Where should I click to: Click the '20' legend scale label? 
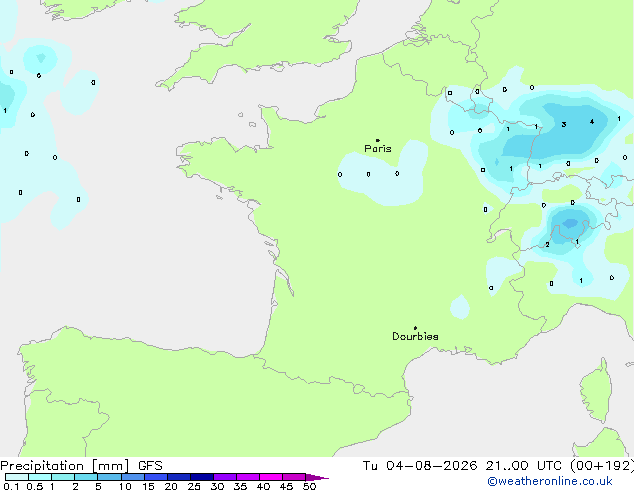pos(171,486)
